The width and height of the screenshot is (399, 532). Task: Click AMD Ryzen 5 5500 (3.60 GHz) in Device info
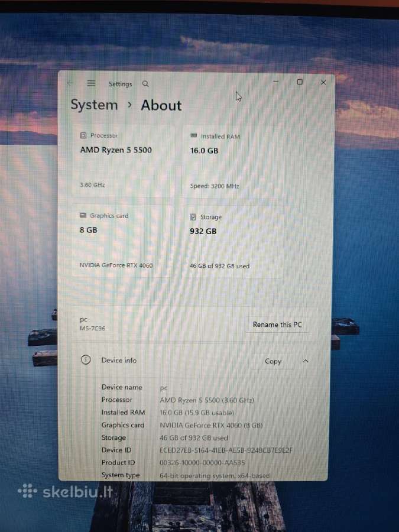point(207,400)
